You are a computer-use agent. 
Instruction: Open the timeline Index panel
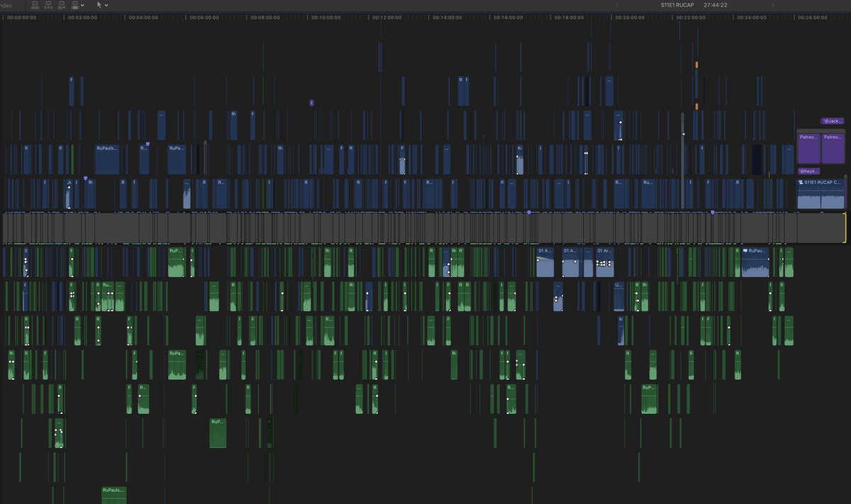point(6,5)
